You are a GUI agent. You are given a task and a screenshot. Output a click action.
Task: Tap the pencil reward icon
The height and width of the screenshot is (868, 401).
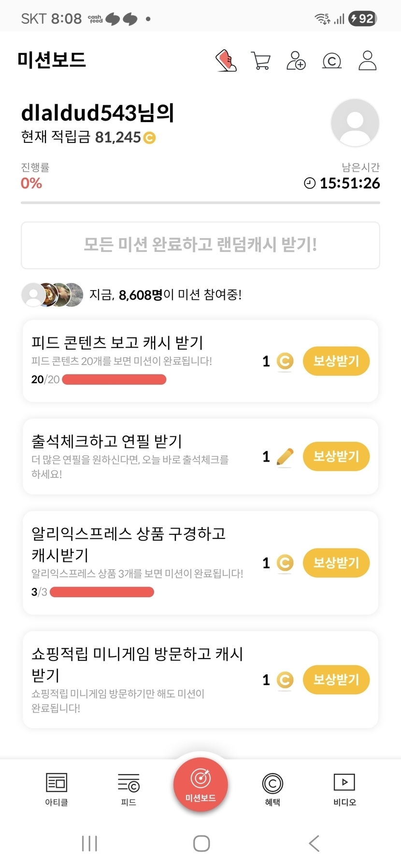(x=285, y=457)
